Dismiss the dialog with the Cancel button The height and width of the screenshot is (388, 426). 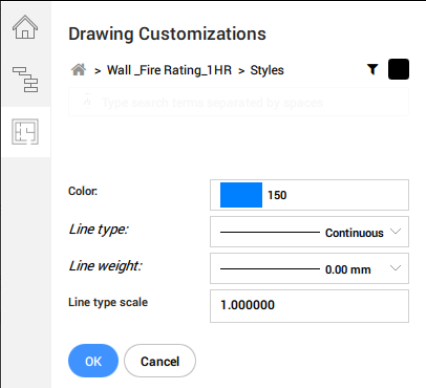160,361
